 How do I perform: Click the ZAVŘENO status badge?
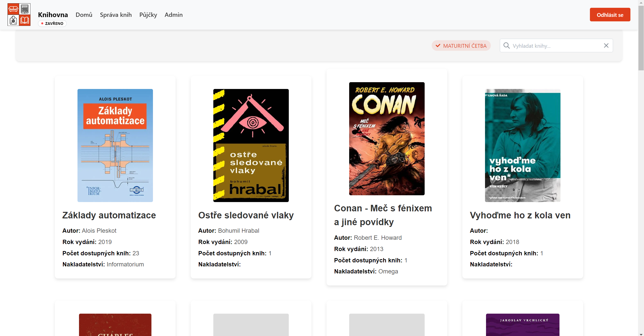click(52, 23)
